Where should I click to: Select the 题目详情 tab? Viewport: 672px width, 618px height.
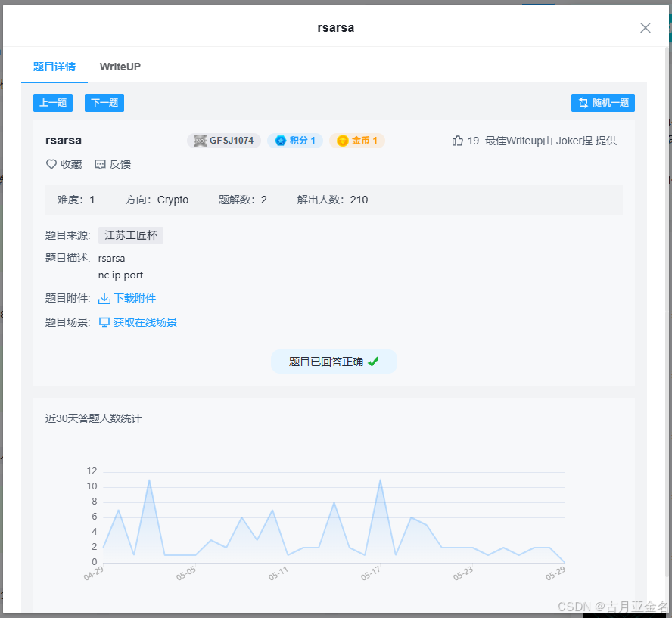pyautogui.click(x=54, y=67)
